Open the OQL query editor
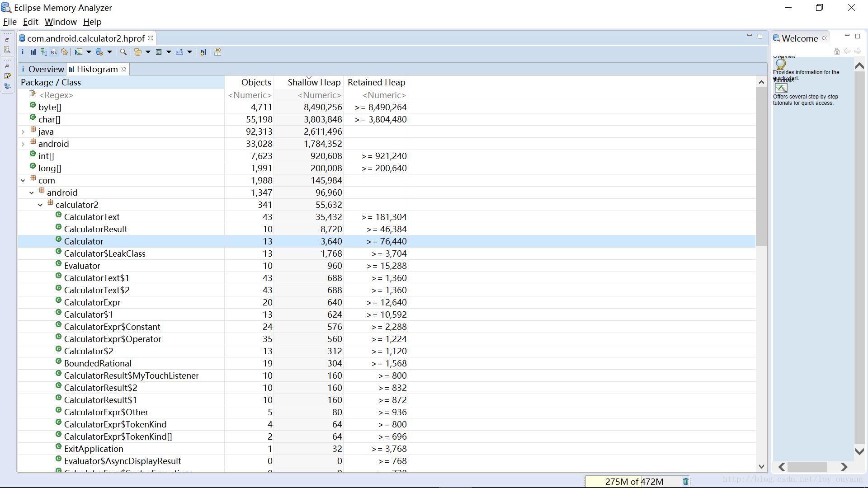The image size is (868, 488). (54, 52)
